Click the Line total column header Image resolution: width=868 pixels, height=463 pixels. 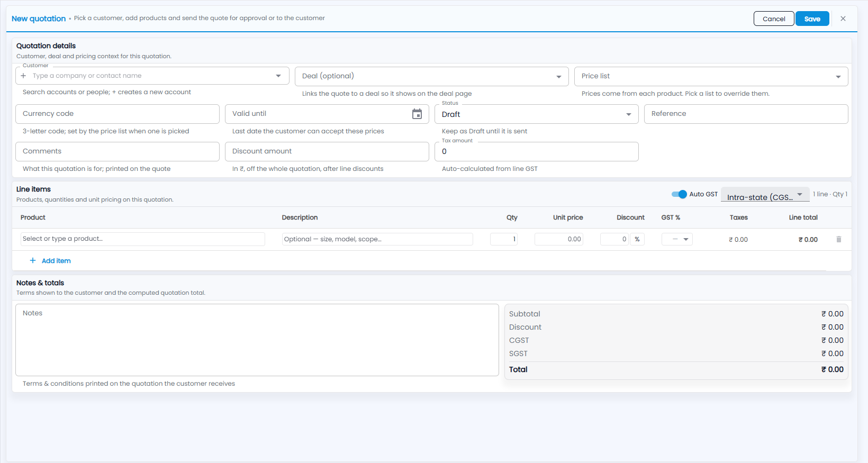click(x=803, y=217)
